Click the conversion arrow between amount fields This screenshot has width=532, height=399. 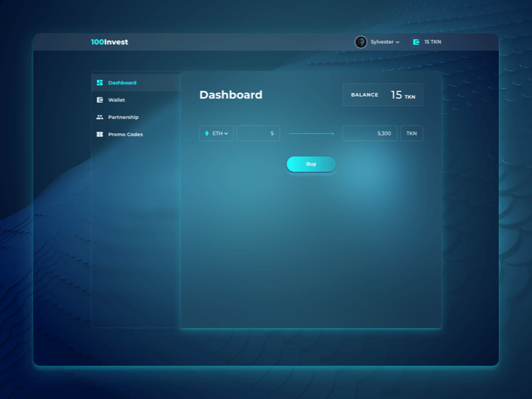[311, 134]
